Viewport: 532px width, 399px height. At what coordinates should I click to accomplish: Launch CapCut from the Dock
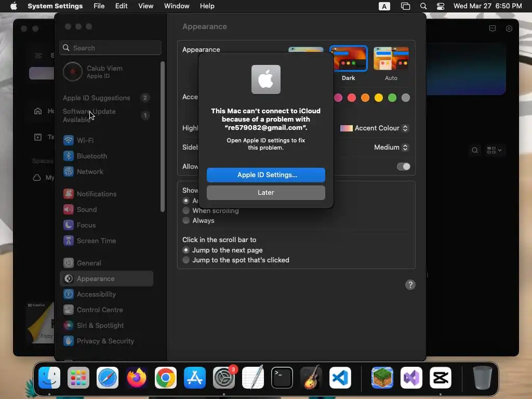click(441, 378)
